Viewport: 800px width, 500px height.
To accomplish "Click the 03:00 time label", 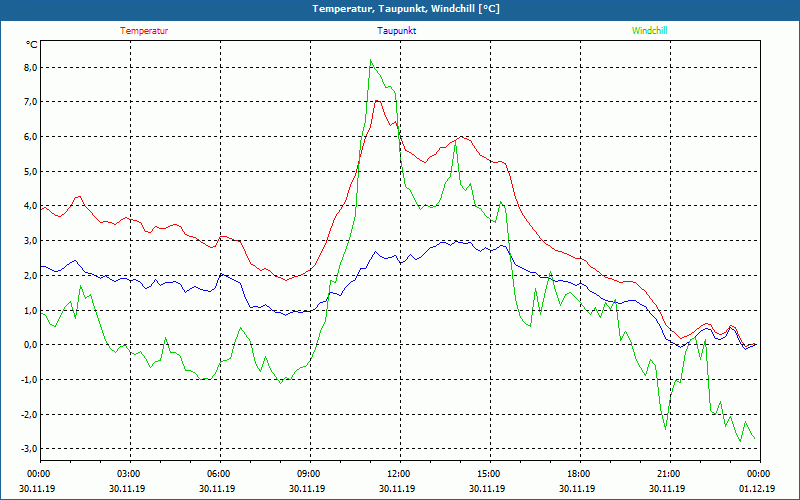I will 129,474.
